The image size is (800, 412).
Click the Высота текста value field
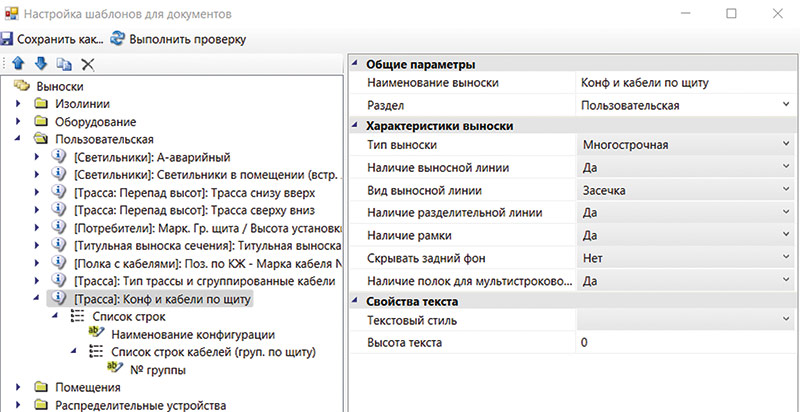pos(680,344)
